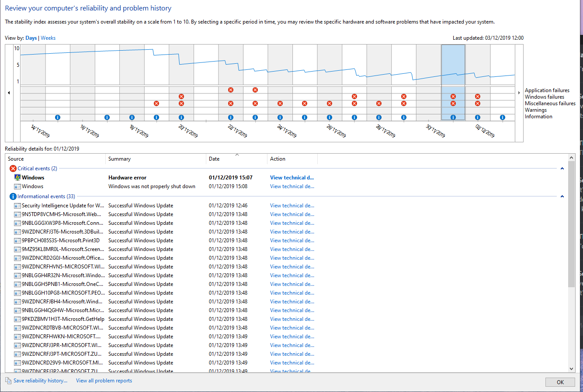
Task: Sort by the Action column header
Action: (x=292, y=159)
